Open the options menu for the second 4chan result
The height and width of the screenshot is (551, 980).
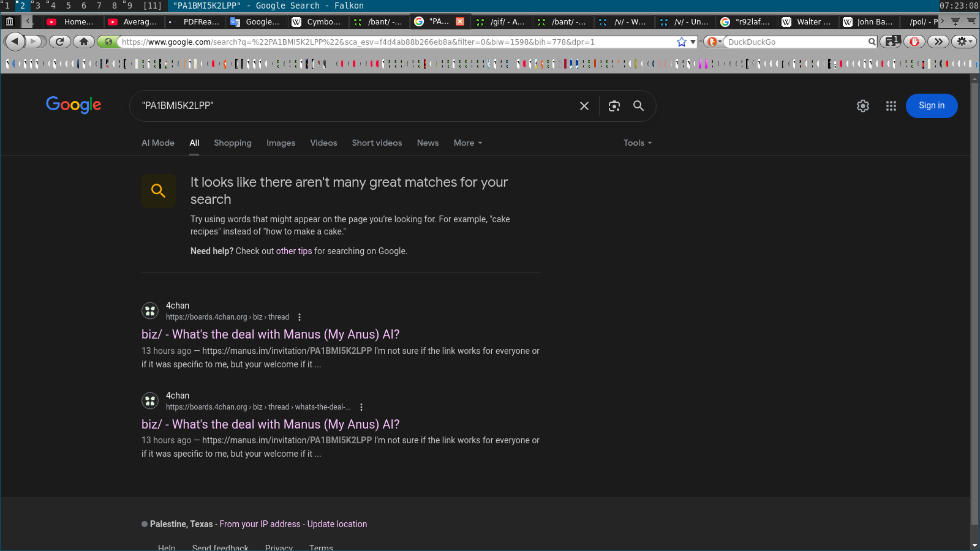pos(361,407)
